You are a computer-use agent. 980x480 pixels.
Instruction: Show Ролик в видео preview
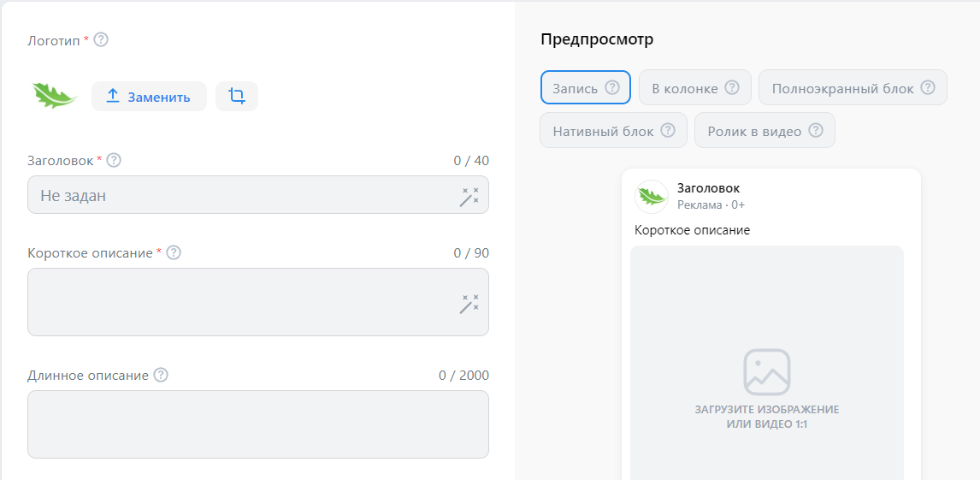(765, 131)
